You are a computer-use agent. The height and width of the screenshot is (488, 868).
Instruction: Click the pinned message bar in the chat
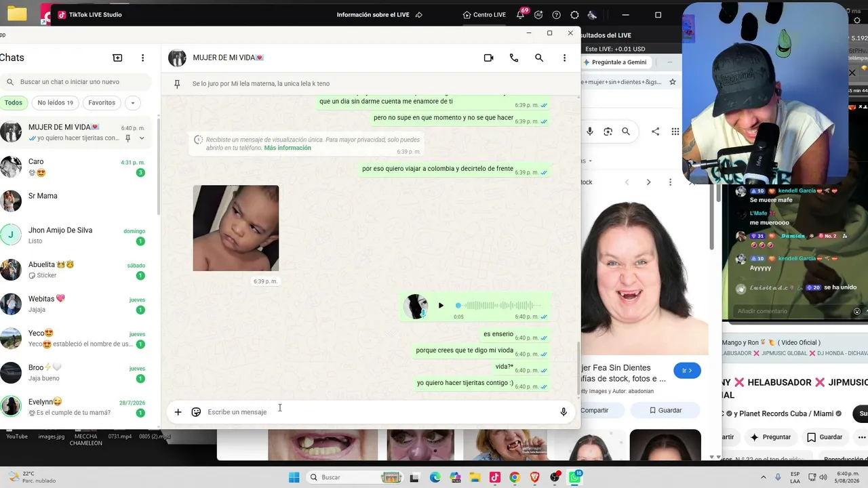coord(370,84)
